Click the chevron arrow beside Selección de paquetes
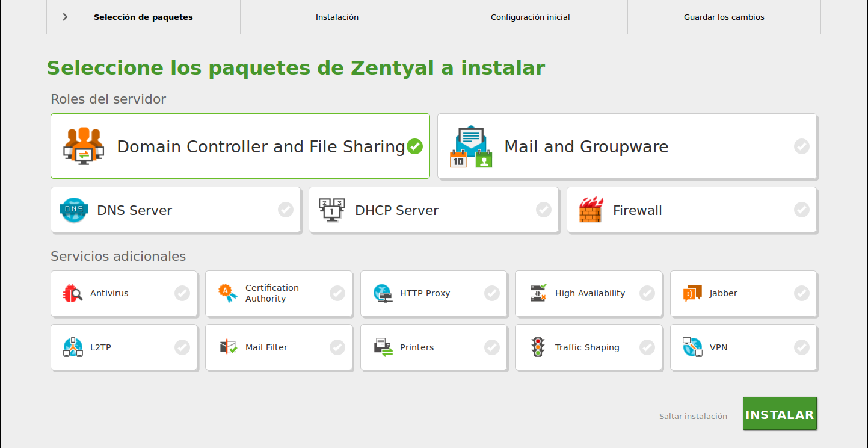Screen dimensions: 868x448 [65, 17]
